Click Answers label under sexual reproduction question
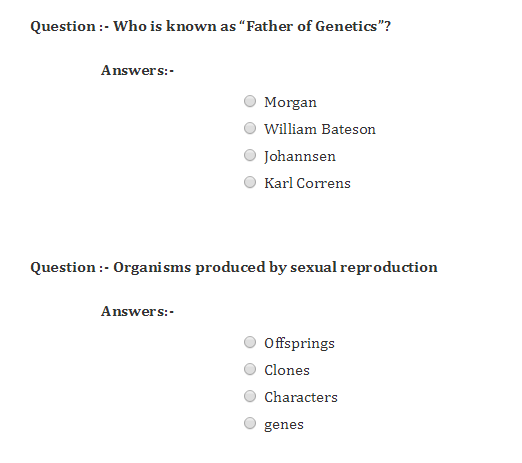Screen dimensions: 522x463 [137, 311]
